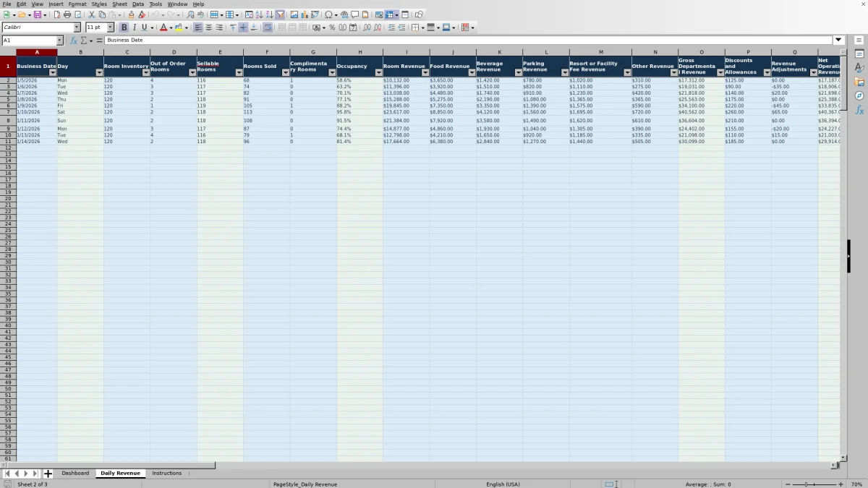Image resolution: width=868 pixels, height=488 pixels.
Task: Open Function Wizard fx icon
Action: tap(74, 40)
